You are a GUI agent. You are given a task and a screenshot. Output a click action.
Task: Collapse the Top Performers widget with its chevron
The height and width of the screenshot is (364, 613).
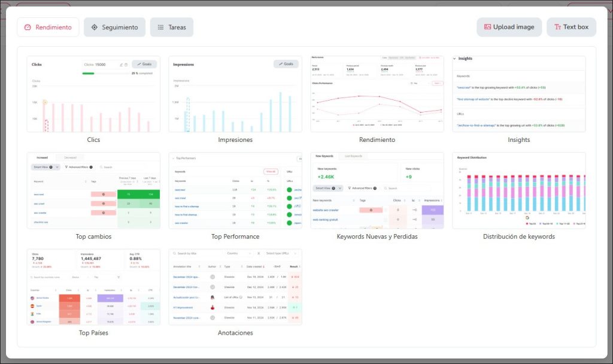[x=173, y=158]
